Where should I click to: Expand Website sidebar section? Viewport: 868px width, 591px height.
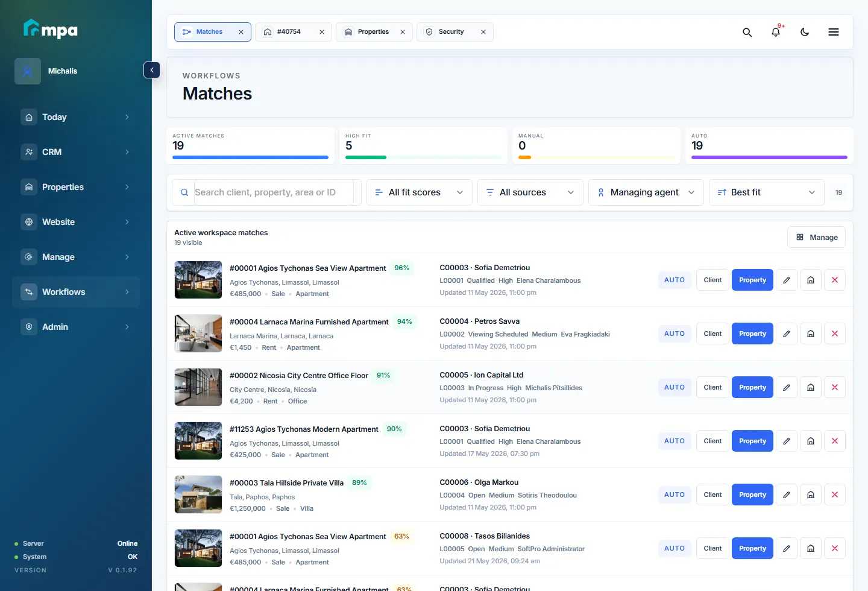(76, 222)
